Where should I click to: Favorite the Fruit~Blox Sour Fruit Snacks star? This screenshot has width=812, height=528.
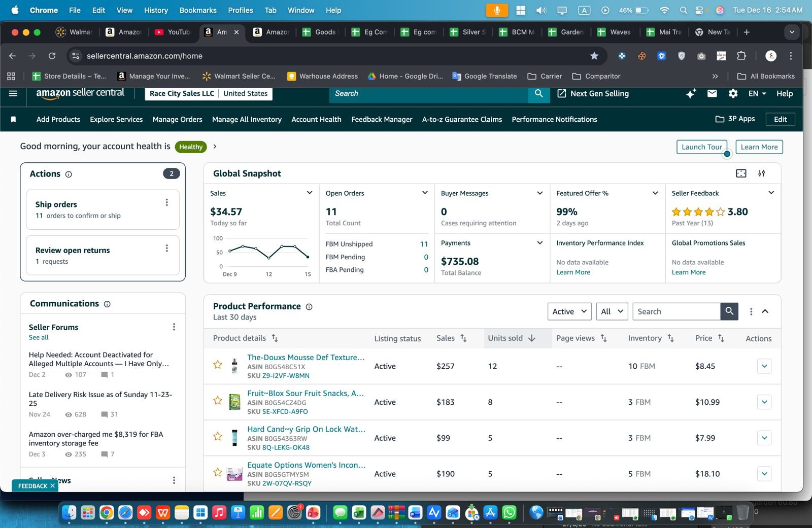pos(218,400)
